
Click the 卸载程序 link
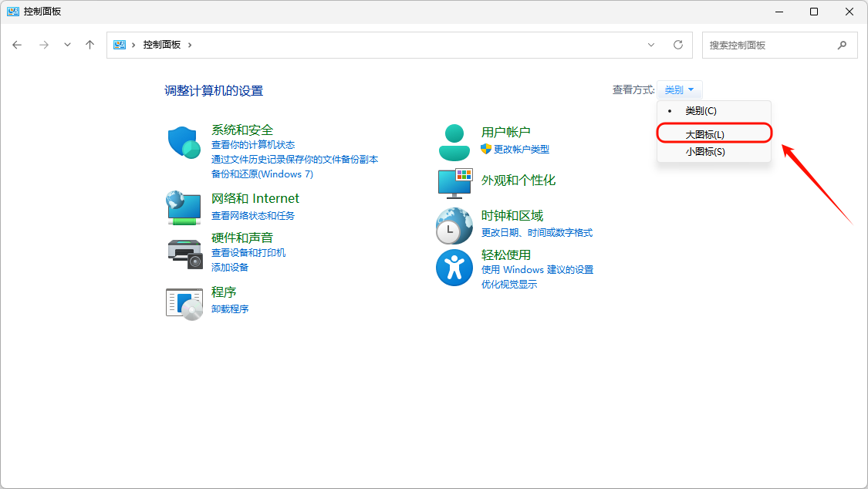point(230,309)
